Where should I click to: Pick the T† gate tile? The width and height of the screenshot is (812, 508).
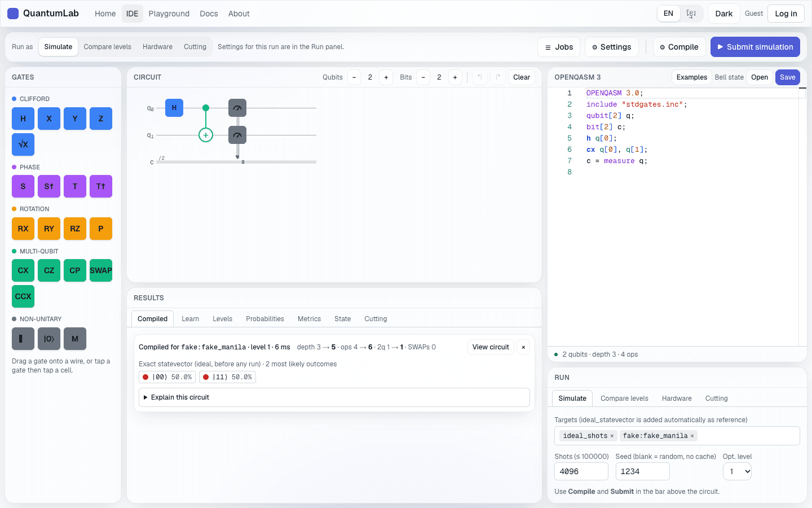pos(101,186)
